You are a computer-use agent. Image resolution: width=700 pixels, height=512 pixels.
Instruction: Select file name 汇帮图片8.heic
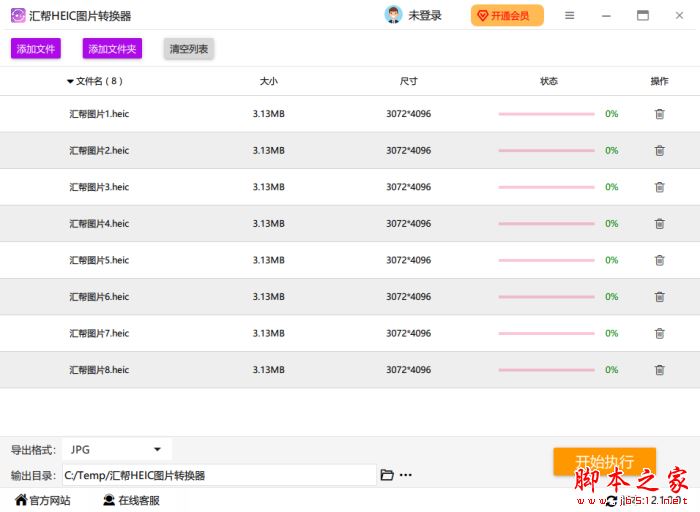99,370
